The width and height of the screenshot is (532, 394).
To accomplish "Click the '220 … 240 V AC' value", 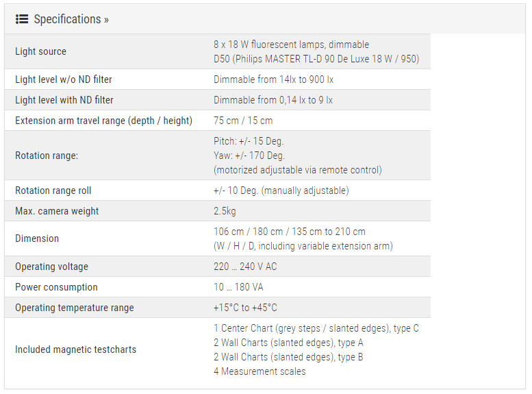I will point(245,267).
